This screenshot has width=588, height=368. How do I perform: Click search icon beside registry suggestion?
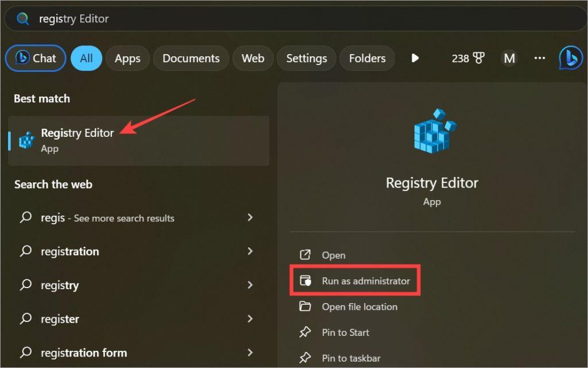pos(25,285)
